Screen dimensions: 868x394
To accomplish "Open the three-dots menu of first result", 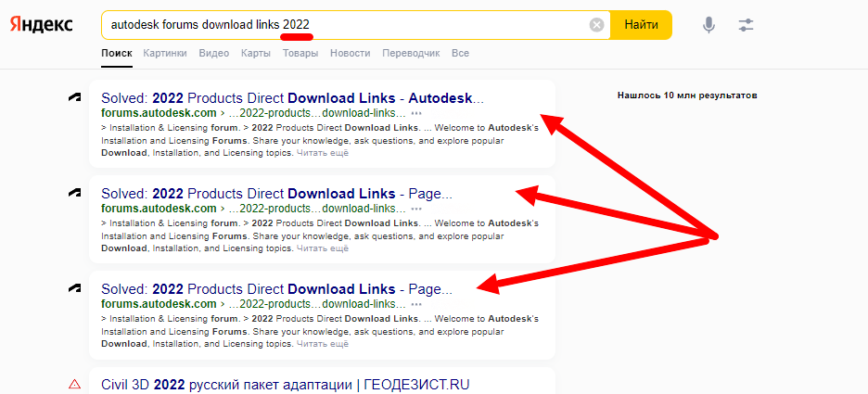I will (x=416, y=113).
